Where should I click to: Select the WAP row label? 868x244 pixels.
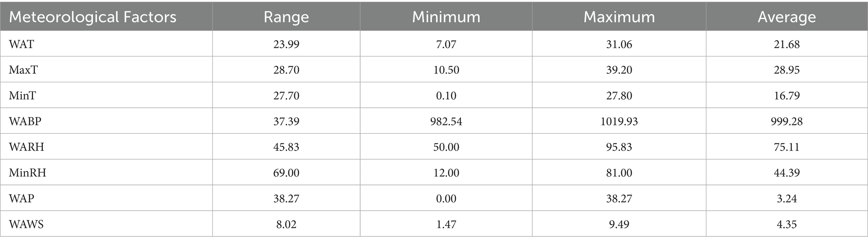[21, 198]
